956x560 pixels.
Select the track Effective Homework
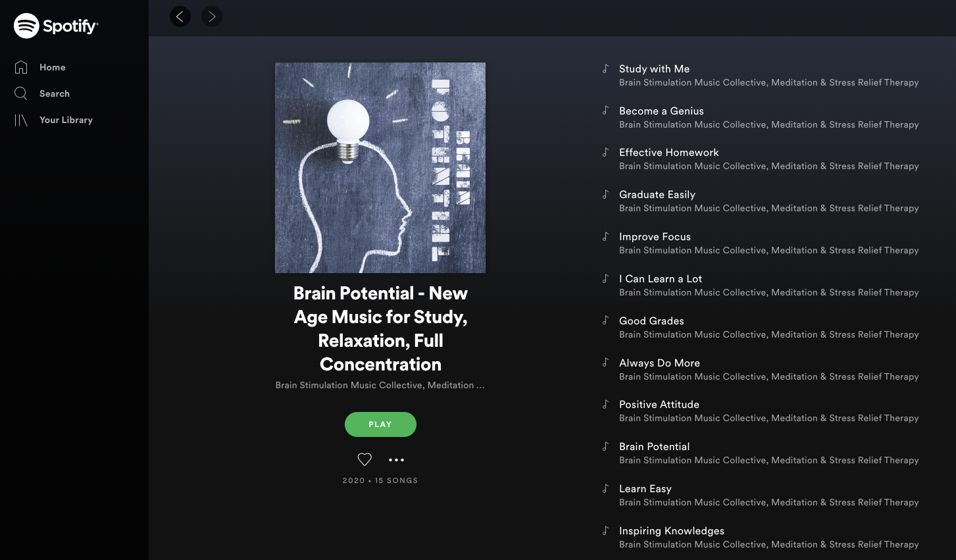tap(668, 152)
